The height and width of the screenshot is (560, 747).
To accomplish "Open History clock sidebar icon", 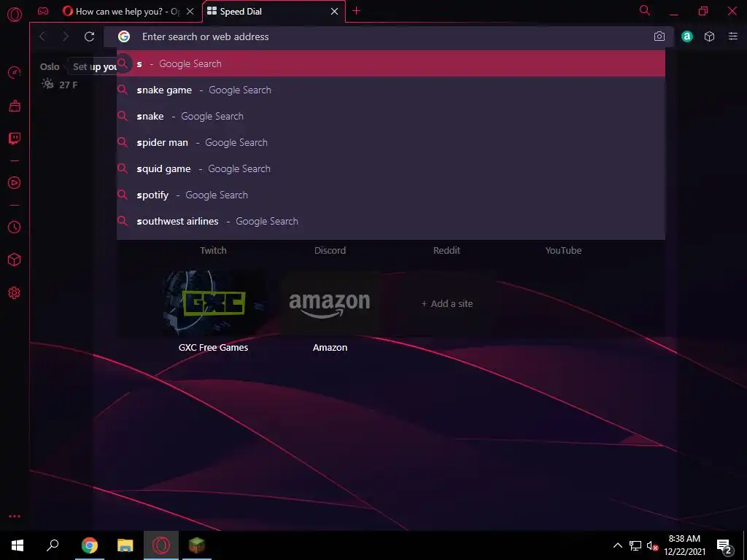I will coord(15,227).
